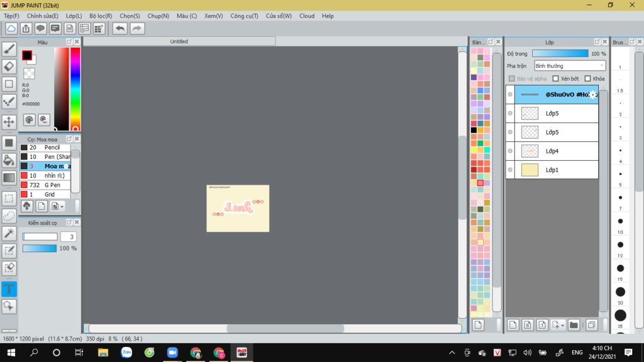Add a new palette color with page icon
The height and width of the screenshot is (362, 644).
click(478, 325)
